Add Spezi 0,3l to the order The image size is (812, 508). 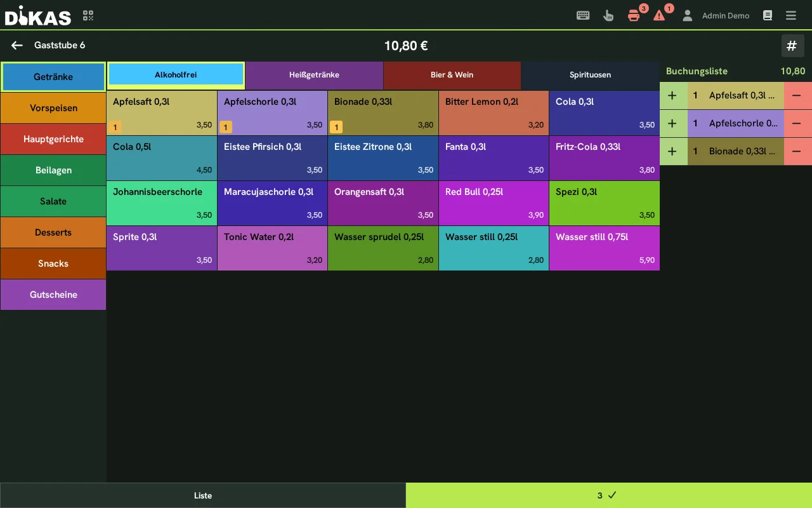[x=605, y=203]
